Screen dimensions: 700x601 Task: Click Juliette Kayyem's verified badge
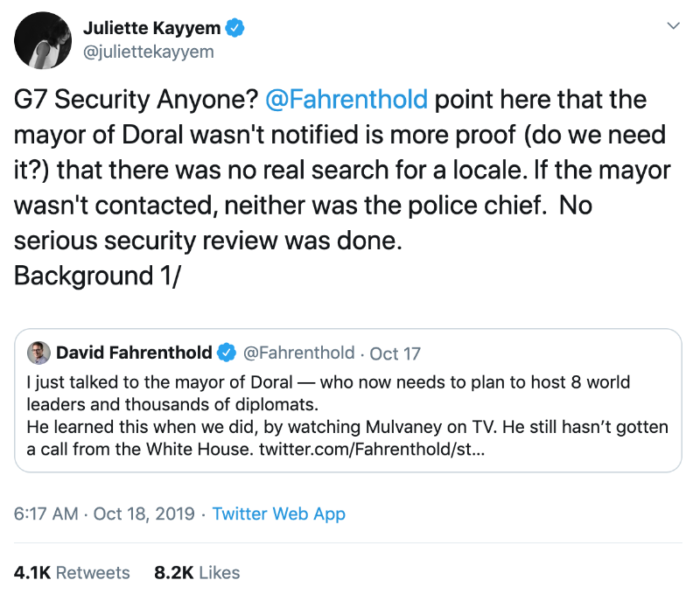[236, 28]
